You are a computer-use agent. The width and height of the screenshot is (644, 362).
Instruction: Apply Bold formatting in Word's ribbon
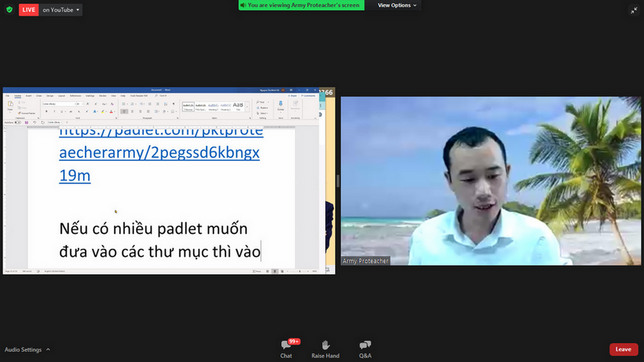[x=46, y=112]
